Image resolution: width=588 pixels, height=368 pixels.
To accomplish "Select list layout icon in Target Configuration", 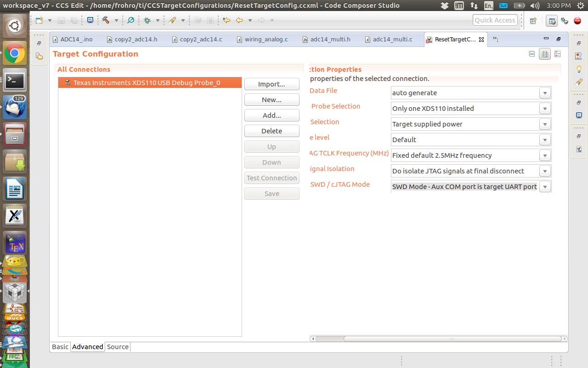I will (x=557, y=54).
